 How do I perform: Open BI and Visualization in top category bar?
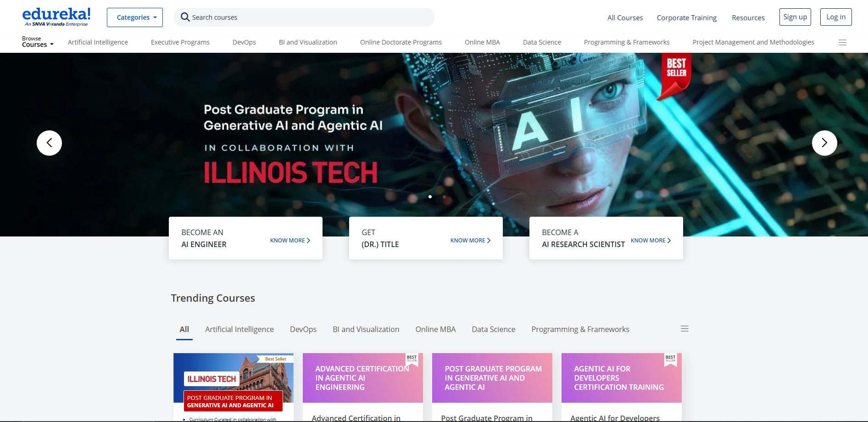pyautogui.click(x=308, y=42)
